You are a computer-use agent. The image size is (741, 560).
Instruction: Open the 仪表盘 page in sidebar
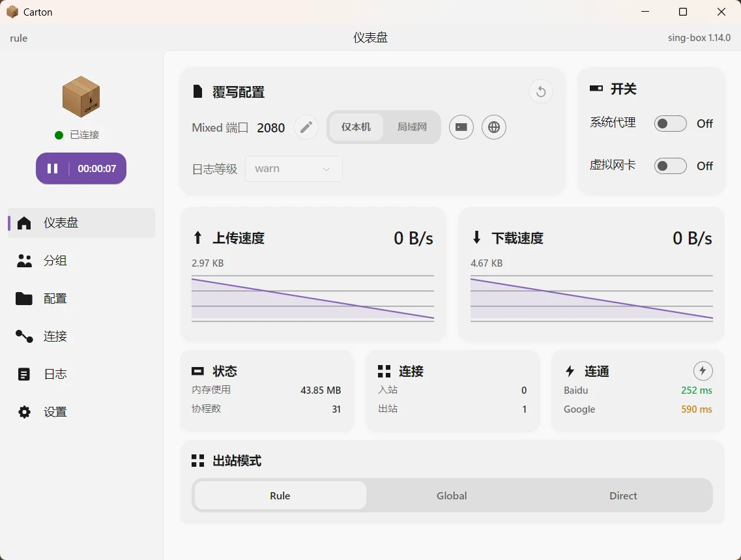tap(81, 222)
